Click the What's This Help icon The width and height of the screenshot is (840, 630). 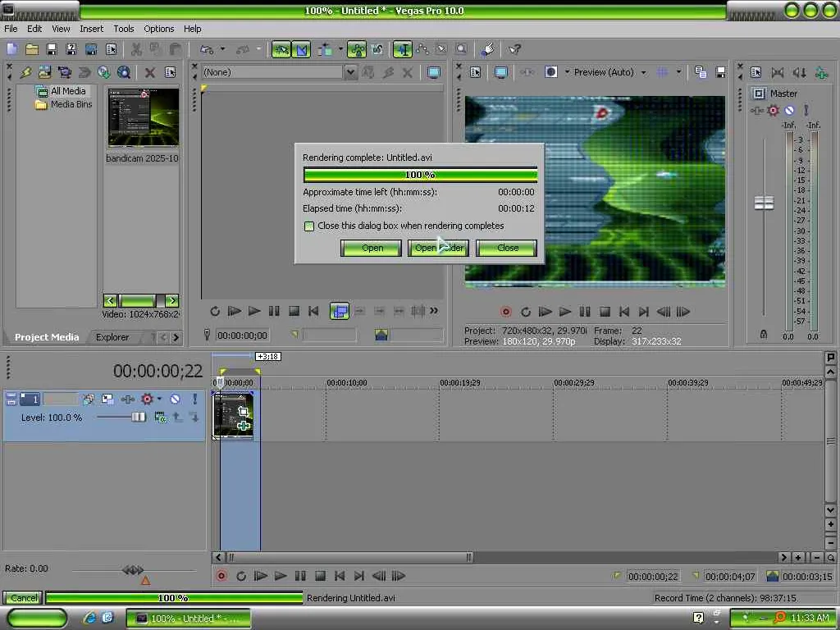pyautogui.click(x=514, y=49)
